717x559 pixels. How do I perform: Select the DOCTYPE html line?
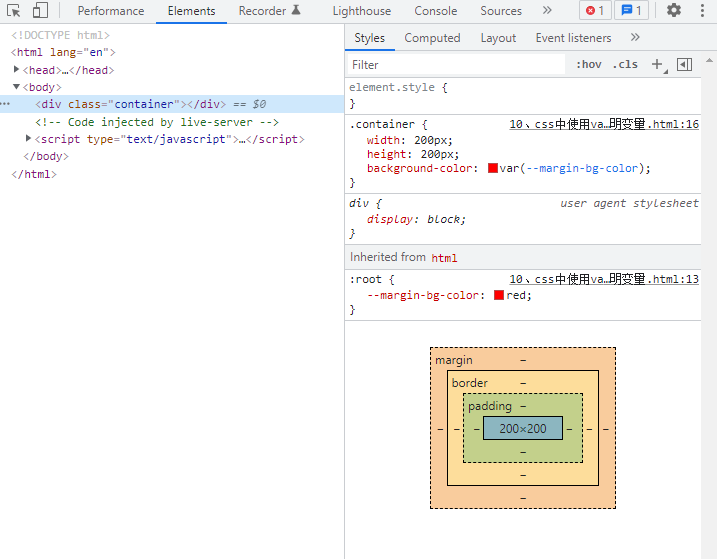(60, 35)
